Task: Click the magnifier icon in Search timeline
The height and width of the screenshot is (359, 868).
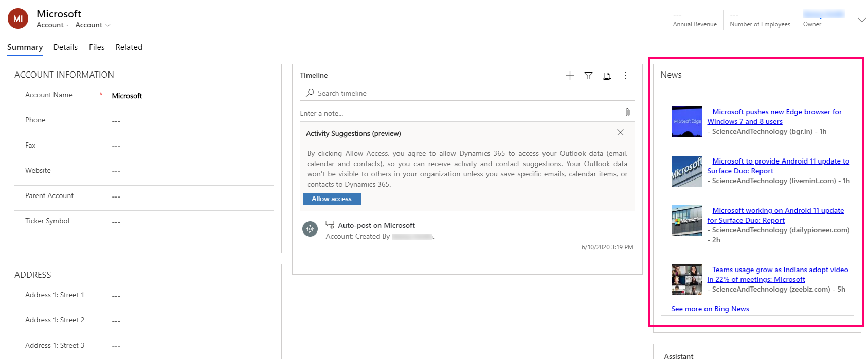Action: (x=310, y=93)
